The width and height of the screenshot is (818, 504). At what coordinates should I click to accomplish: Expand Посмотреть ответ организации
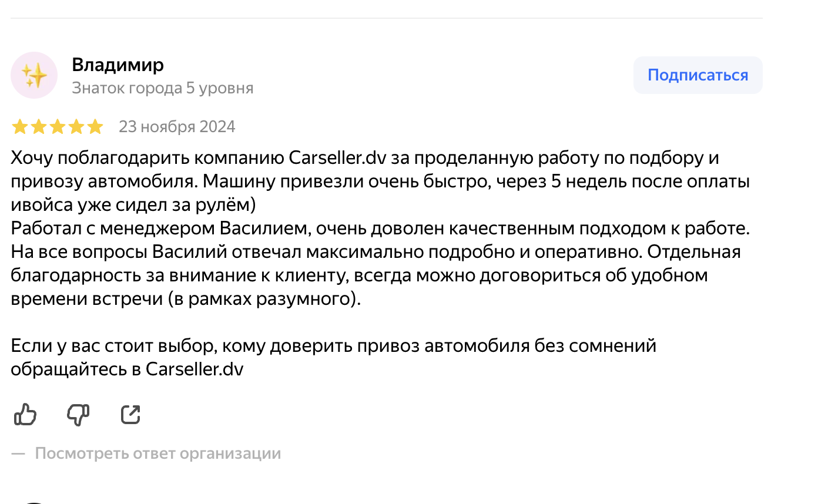click(x=157, y=453)
